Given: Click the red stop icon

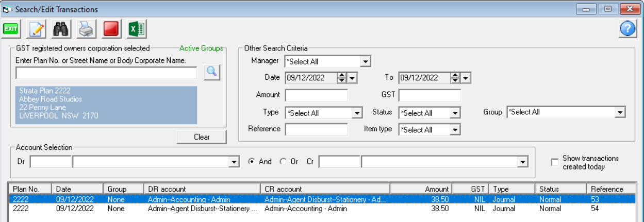Looking at the screenshot, I should click(112, 29).
